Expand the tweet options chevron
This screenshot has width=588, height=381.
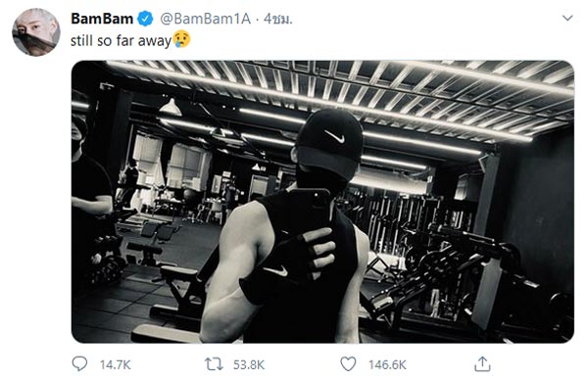[567, 18]
